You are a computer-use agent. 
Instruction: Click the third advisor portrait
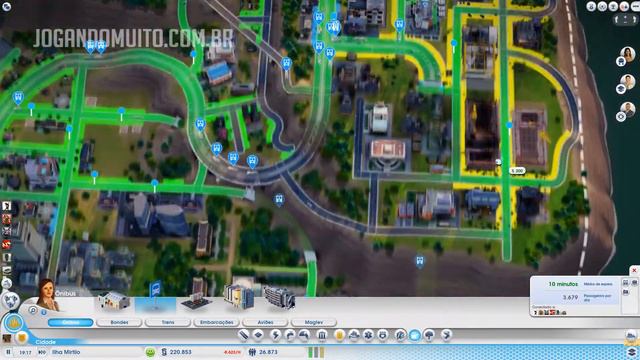click(628, 109)
